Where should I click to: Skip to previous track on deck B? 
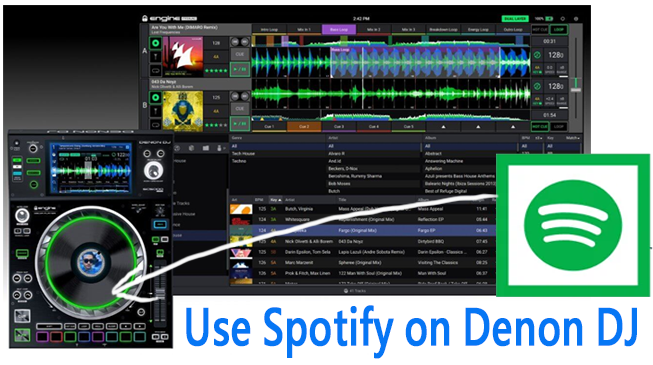click(x=235, y=97)
